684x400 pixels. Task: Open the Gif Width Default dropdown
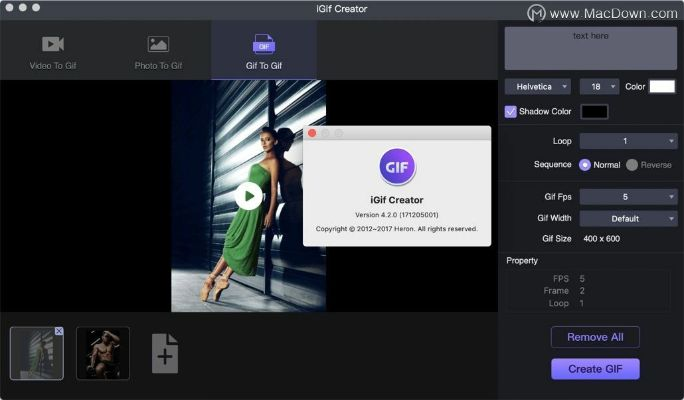click(628, 219)
